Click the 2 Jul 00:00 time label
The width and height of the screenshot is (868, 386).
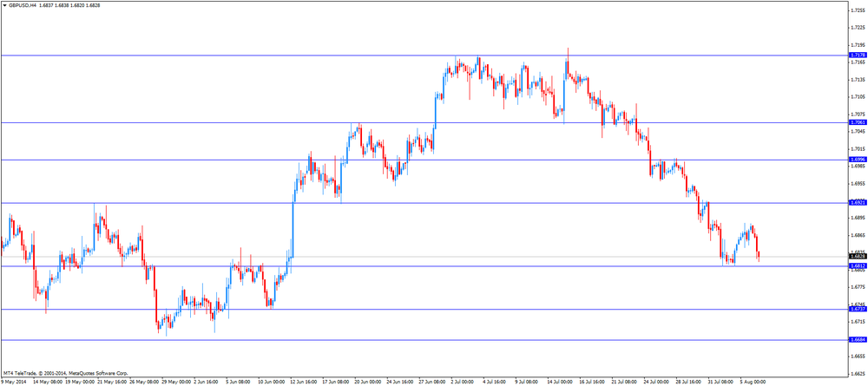click(x=464, y=382)
